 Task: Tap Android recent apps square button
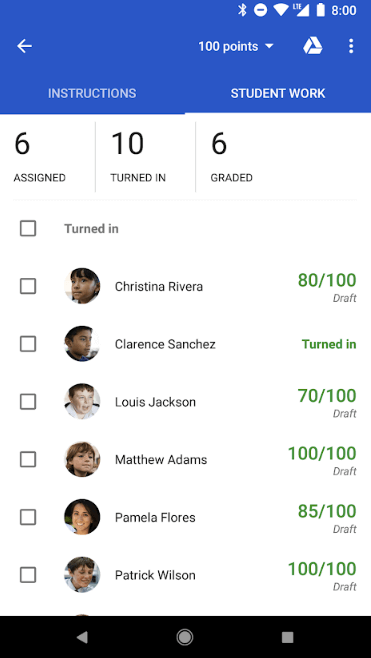click(x=287, y=637)
